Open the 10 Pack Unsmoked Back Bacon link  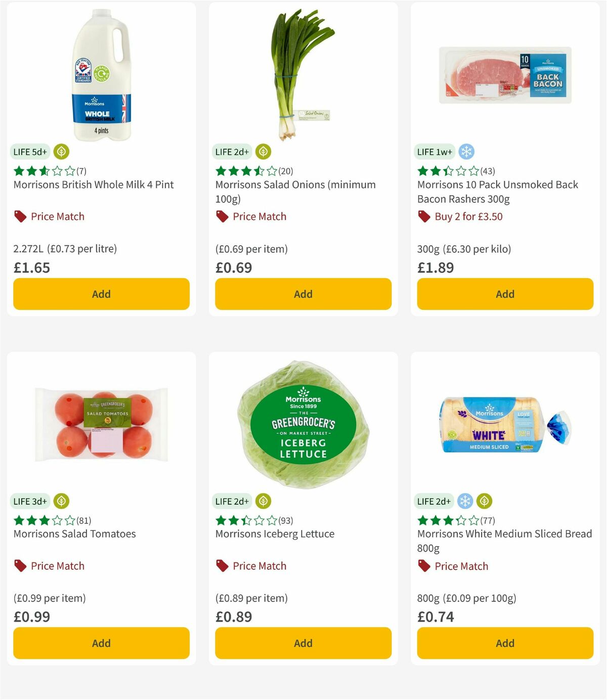click(497, 192)
